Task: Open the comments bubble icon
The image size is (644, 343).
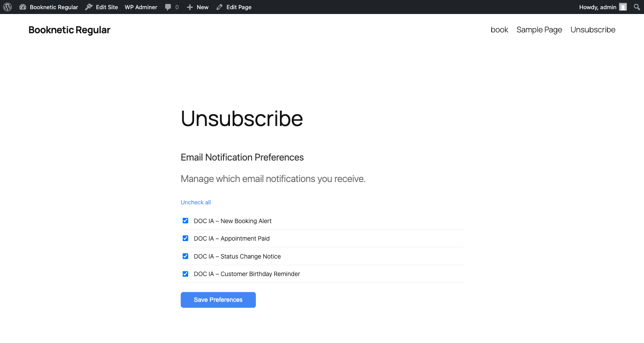Action: click(x=168, y=7)
